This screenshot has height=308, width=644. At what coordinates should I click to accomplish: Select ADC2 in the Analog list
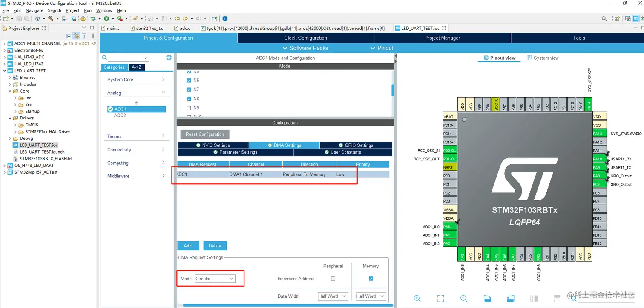pyautogui.click(x=120, y=116)
